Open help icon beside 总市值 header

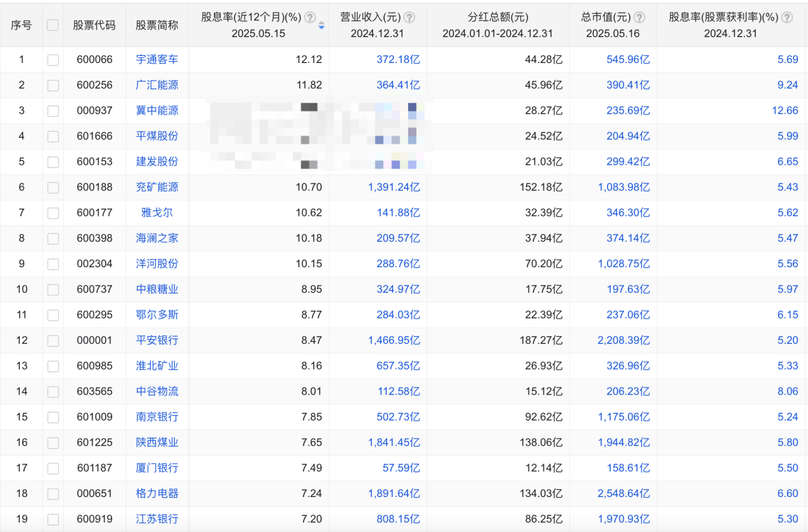pos(639,18)
